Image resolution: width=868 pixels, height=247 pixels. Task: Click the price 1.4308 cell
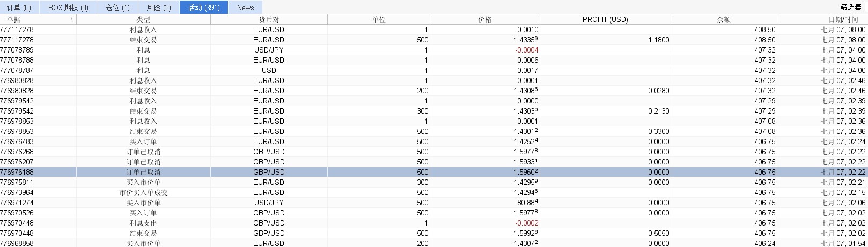click(527, 91)
